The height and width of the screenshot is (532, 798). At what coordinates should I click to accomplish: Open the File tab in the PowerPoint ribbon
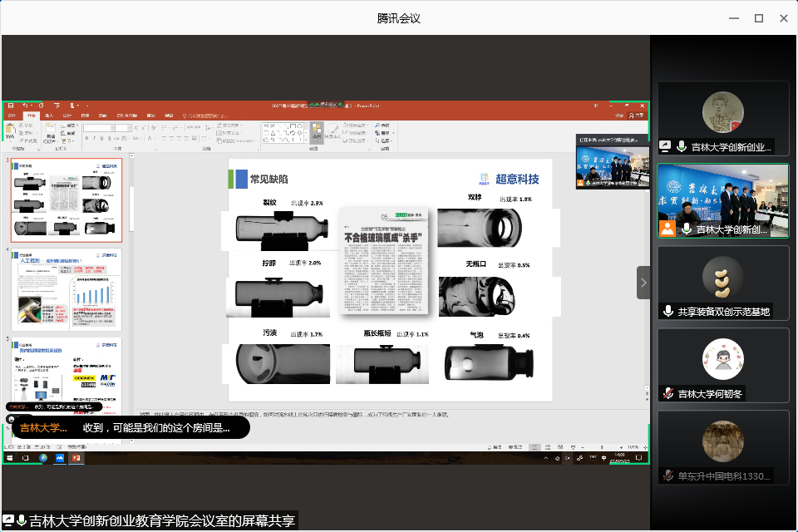point(11,116)
